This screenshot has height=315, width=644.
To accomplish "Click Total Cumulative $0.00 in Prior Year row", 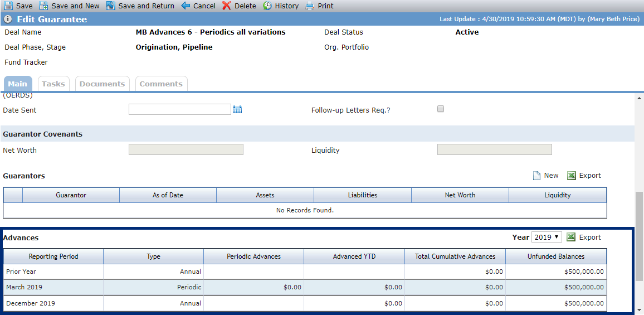I will 494,272.
